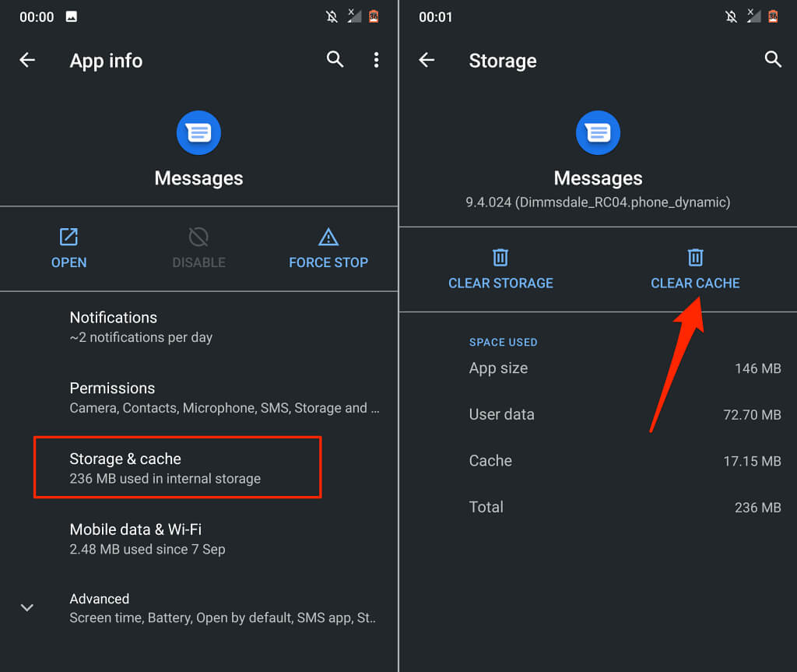Tap the Messages icon on Storage screen

click(x=598, y=132)
